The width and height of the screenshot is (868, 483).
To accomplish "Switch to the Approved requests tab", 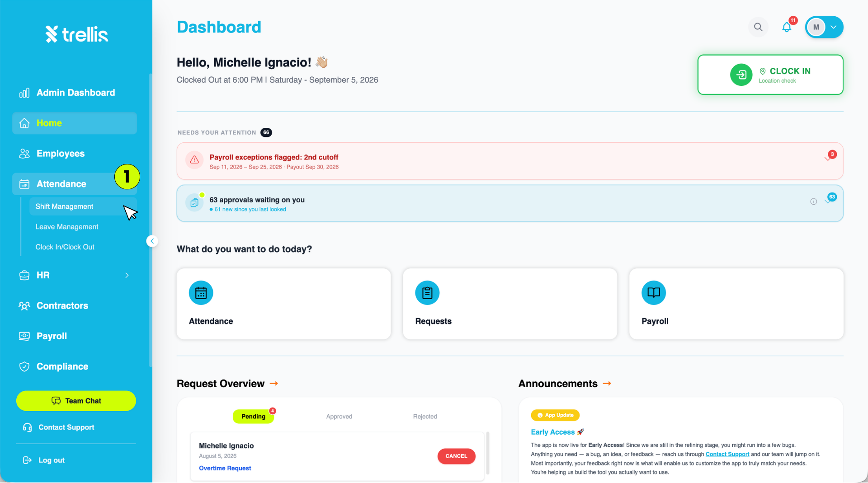I will [x=339, y=417].
